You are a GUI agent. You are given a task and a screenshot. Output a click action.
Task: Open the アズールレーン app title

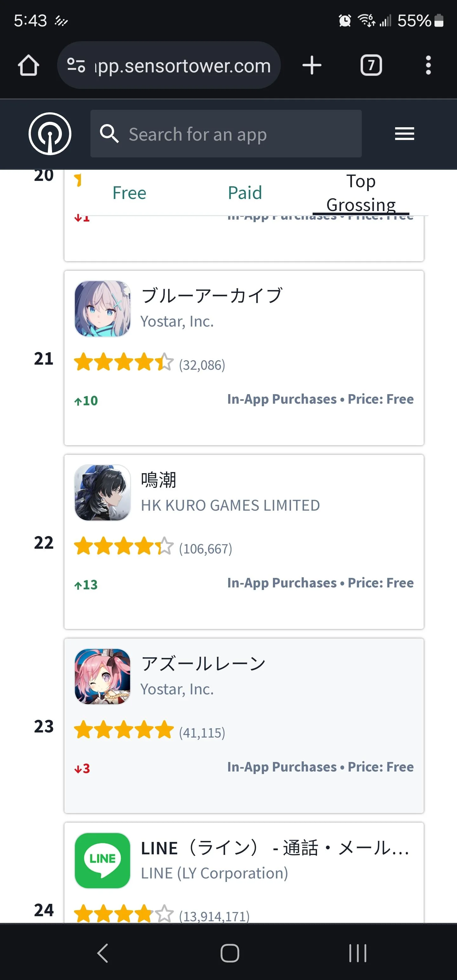tap(203, 664)
